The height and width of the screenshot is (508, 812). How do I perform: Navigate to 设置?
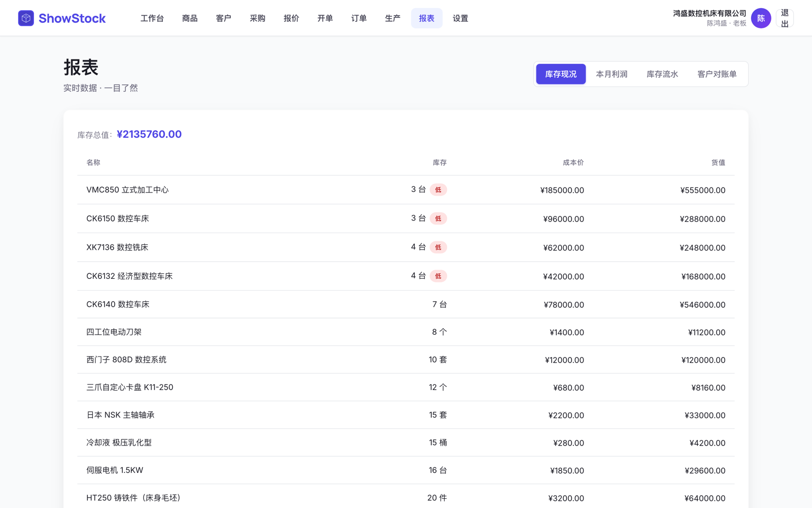pos(460,18)
